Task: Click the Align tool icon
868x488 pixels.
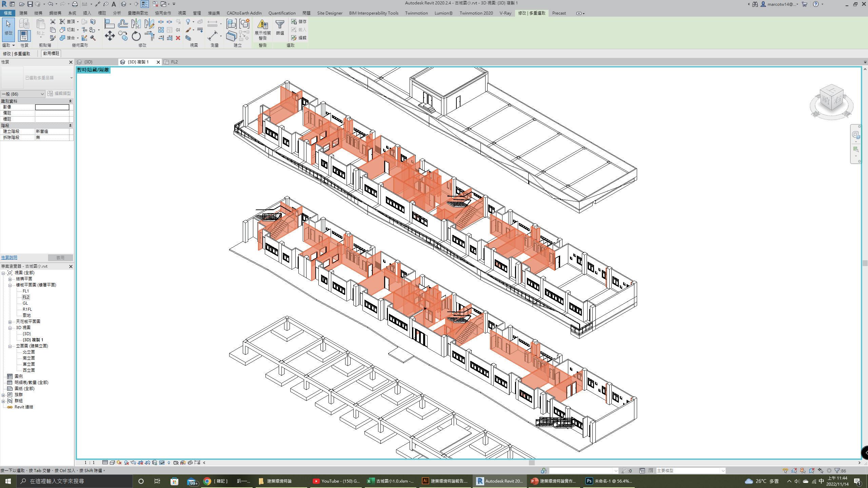Action: coord(110,24)
